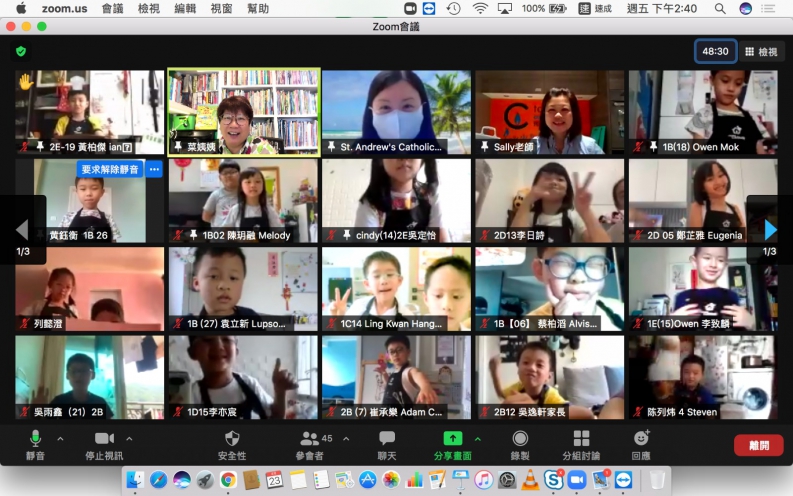Viewport: 793px width, 496px height.
Task: Open Breakout Rooms
Action: coord(581,439)
